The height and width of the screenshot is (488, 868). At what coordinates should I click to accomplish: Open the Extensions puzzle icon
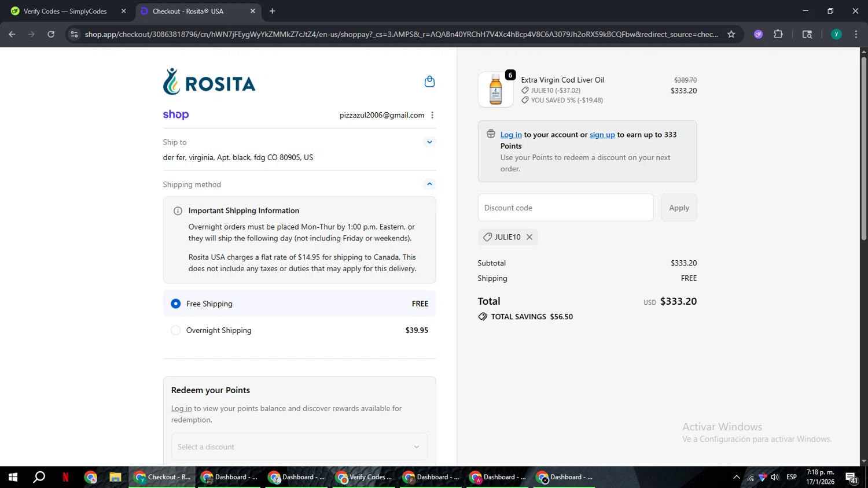coord(778,34)
